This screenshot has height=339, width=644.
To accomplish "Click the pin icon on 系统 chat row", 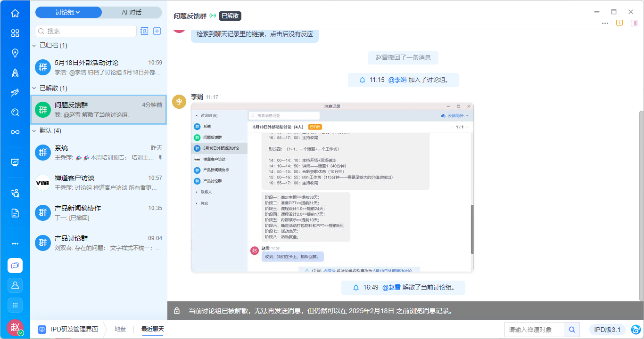I will click(160, 157).
